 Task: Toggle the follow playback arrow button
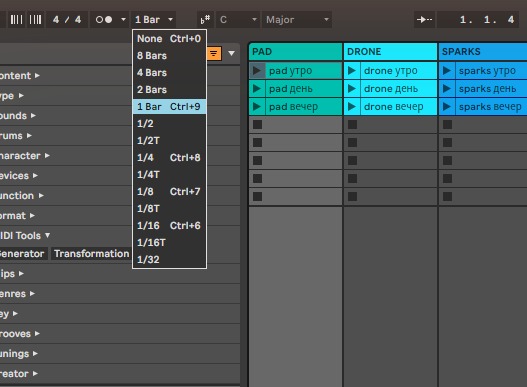[424, 20]
